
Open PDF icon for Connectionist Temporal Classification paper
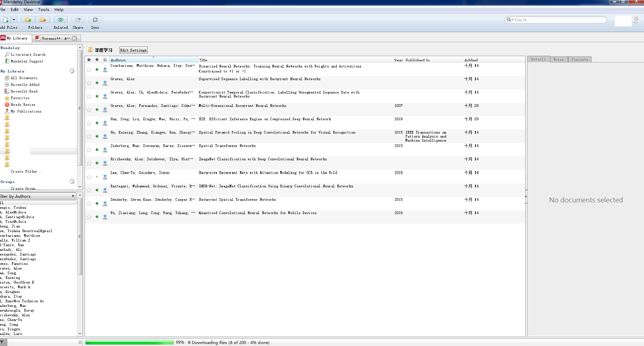coord(105,96)
